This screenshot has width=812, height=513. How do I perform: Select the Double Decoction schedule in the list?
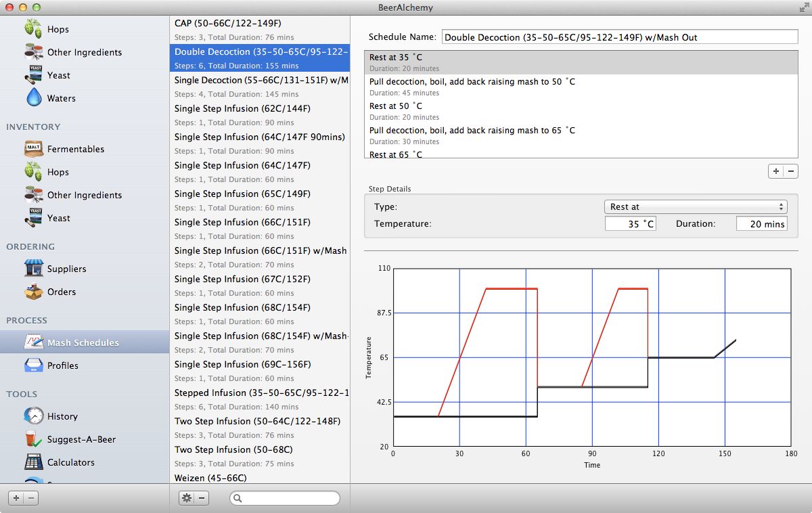[x=260, y=58]
